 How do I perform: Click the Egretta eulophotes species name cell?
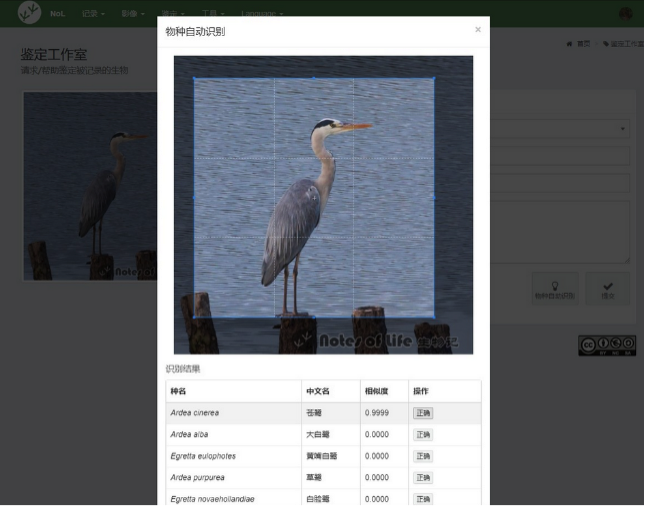coord(233,456)
